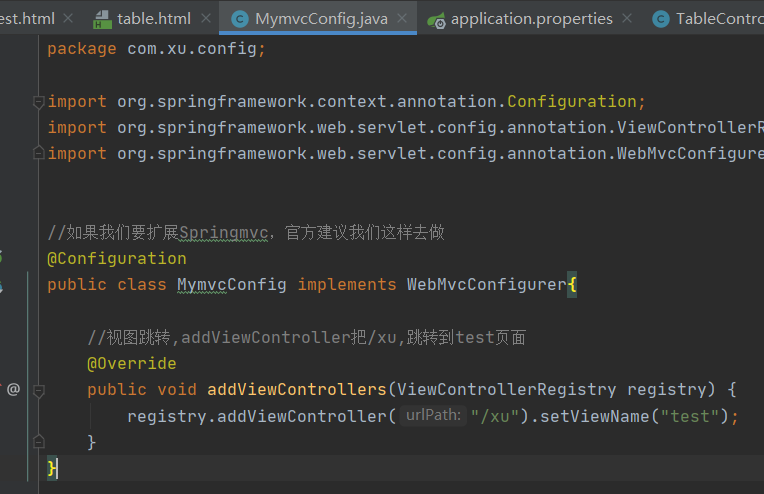
Task: Click the @Override annotation
Action: [132, 363]
